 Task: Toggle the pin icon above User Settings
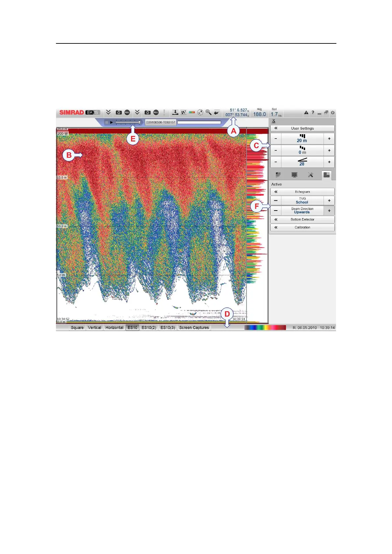(274, 121)
